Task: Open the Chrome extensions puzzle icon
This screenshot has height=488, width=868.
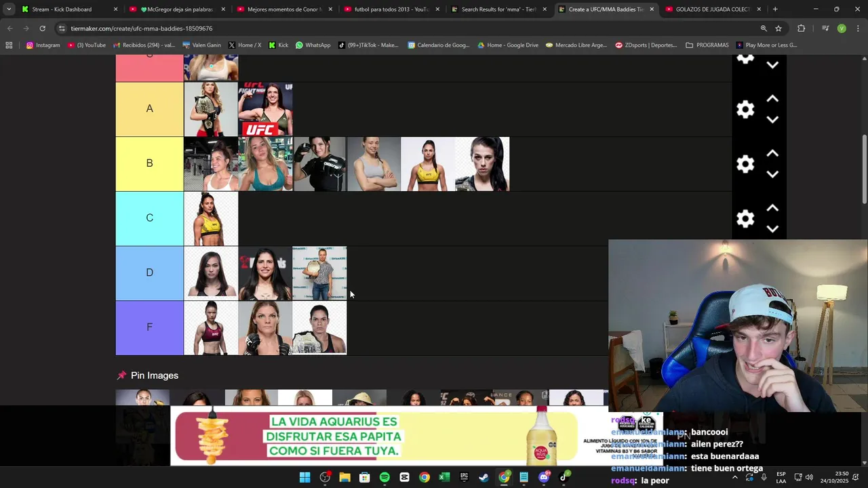Action: coord(801,28)
